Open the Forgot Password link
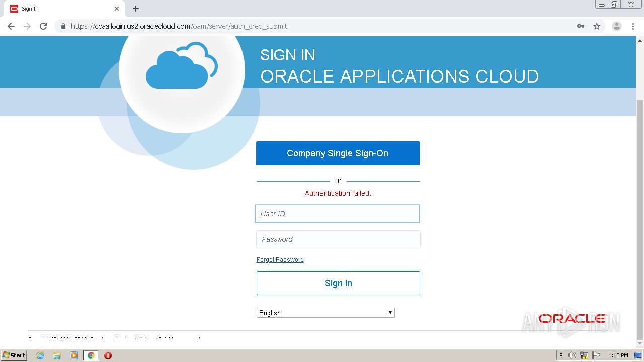 tap(280, 260)
